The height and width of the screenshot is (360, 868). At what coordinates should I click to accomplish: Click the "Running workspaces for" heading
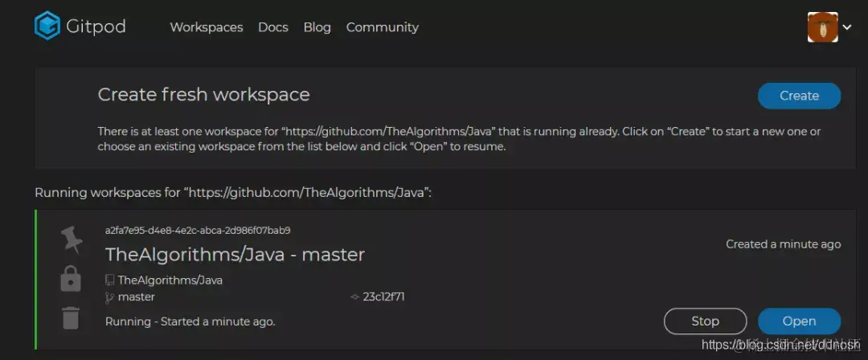tap(233, 194)
